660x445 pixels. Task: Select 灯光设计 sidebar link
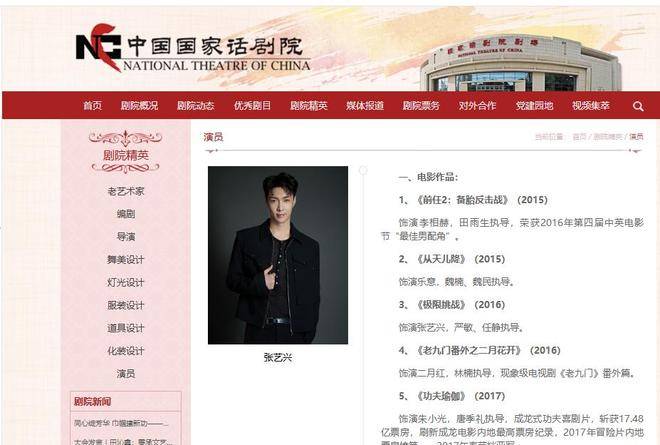point(126,282)
